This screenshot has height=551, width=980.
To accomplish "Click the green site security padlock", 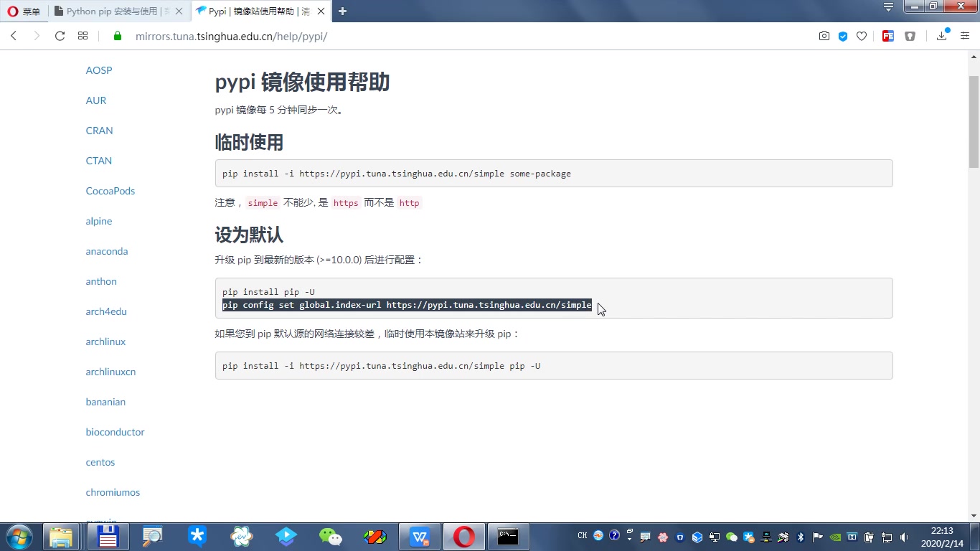I will 118,36.
